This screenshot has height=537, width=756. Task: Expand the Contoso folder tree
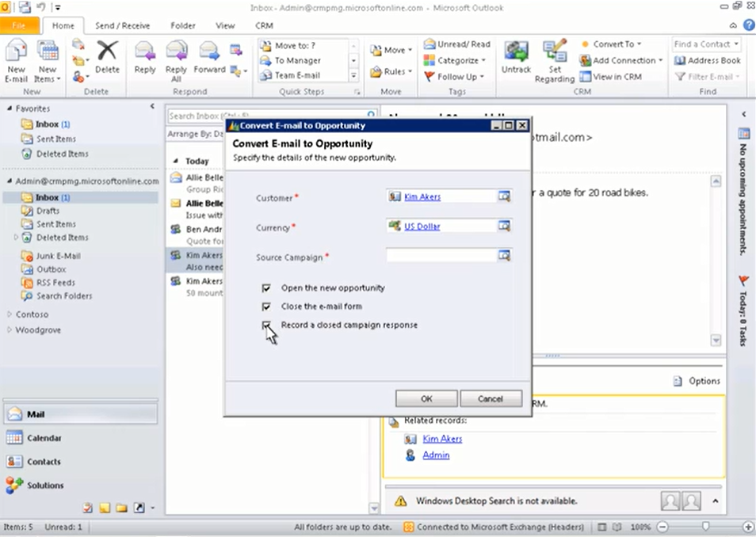10,314
